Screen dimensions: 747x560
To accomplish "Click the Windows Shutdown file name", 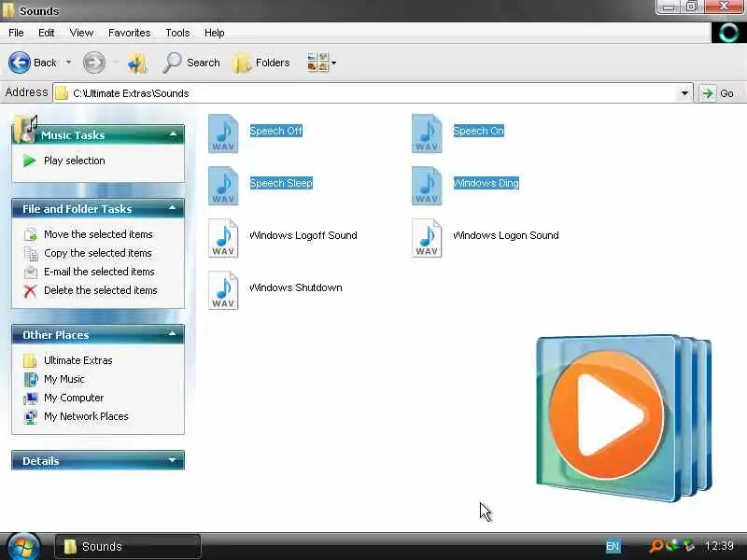I will tap(296, 287).
